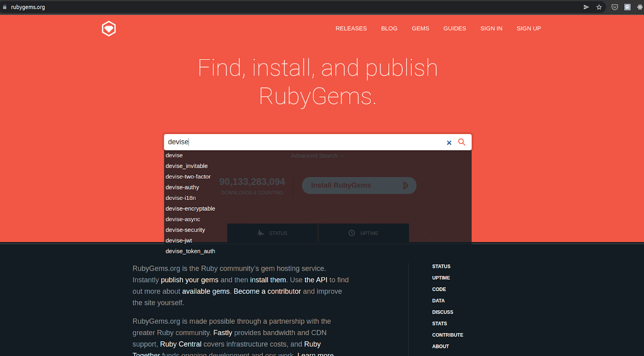
Task: Select 'devise-i18n' suggestion
Action: point(180,198)
